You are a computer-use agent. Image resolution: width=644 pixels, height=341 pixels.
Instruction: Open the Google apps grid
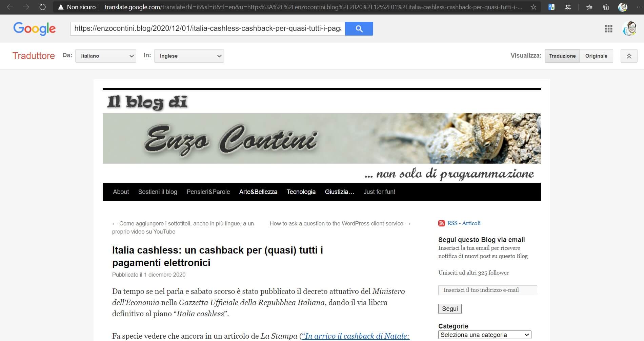608,29
